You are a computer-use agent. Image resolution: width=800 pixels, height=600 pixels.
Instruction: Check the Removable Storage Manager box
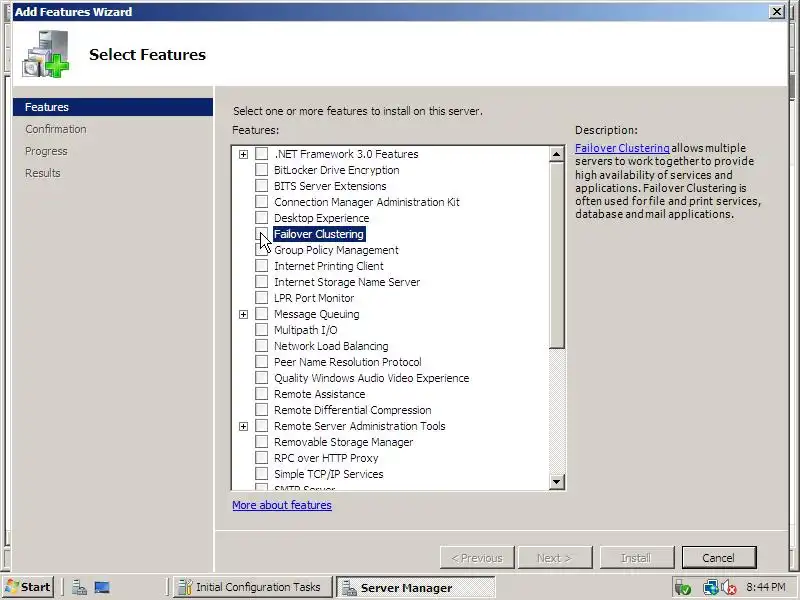pyautogui.click(x=261, y=442)
